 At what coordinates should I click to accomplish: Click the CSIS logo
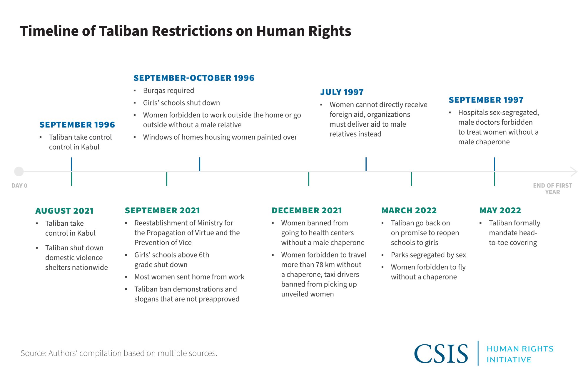tap(441, 354)
